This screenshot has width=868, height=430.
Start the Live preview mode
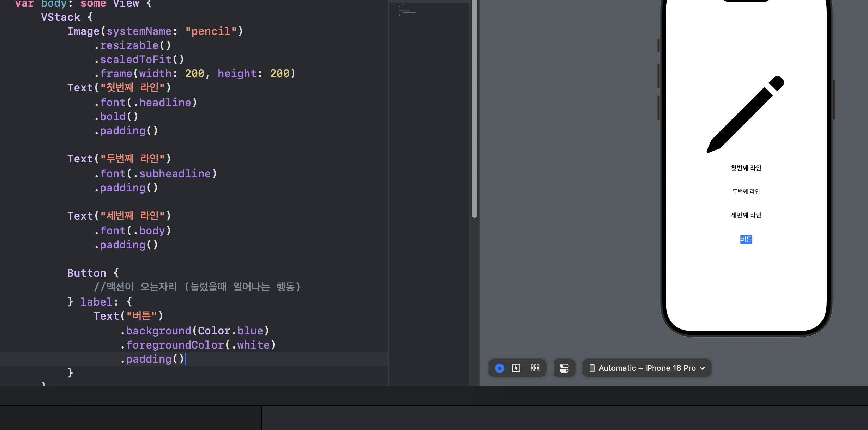[499, 368]
